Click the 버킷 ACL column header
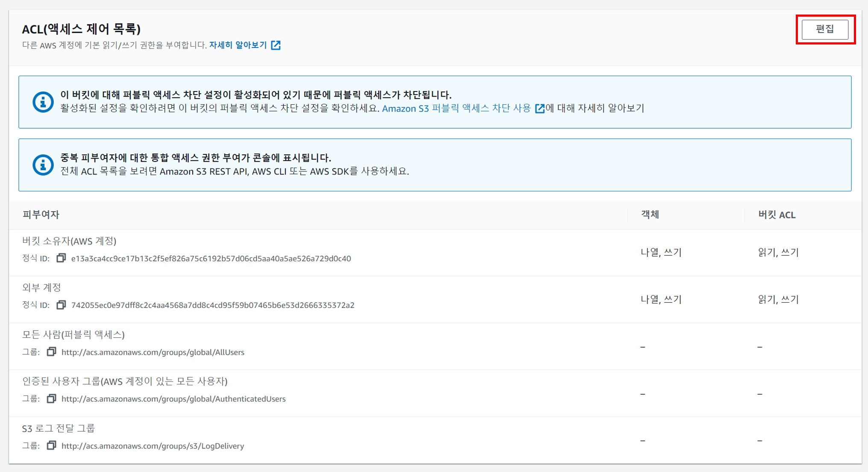Image resolution: width=868 pixels, height=472 pixels. [777, 215]
